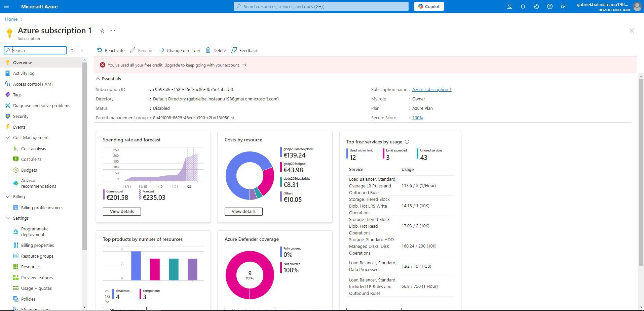Click the upgrade arrow in the credit banner
The height and width of the screenshot is (311, 644).
coord(244,65)
